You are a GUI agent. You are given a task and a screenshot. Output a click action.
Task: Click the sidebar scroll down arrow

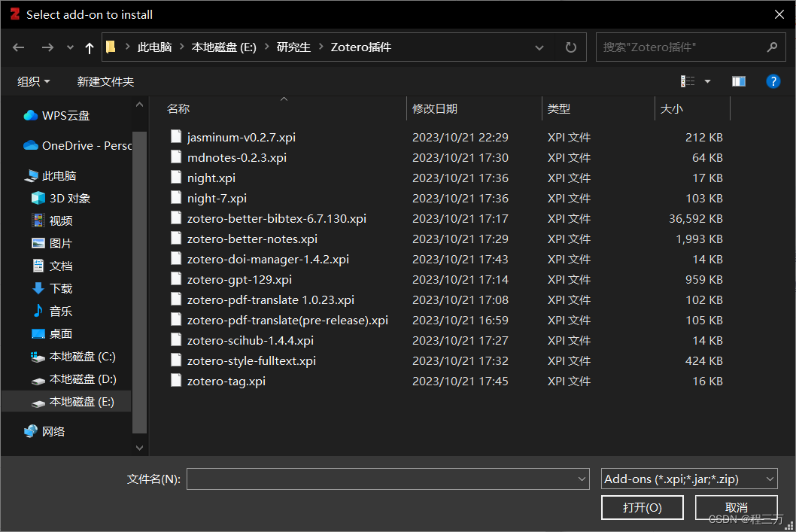click(x=140, y=448)
